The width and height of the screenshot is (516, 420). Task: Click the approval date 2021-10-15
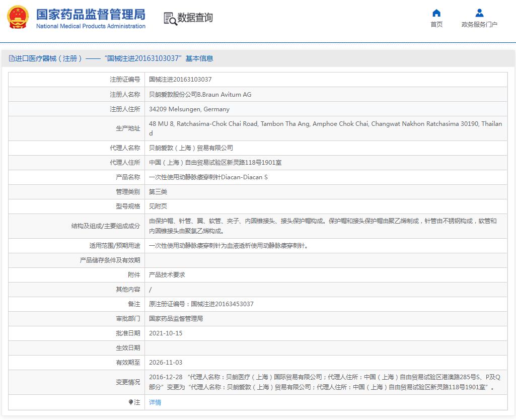click(166, 333)
